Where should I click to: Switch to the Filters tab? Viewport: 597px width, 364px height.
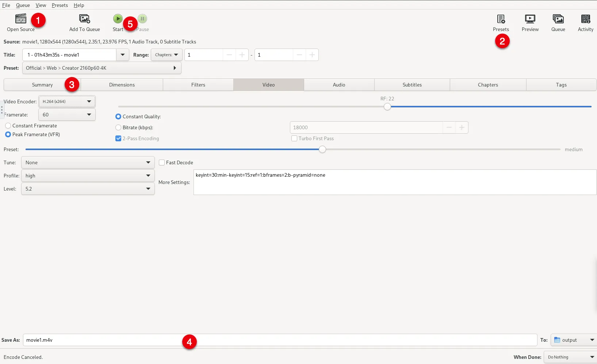[198, 85]
